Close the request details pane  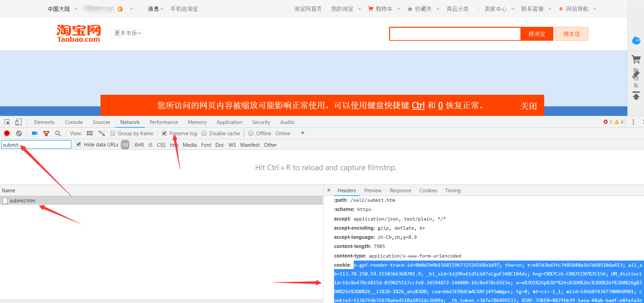click(329, 190)
